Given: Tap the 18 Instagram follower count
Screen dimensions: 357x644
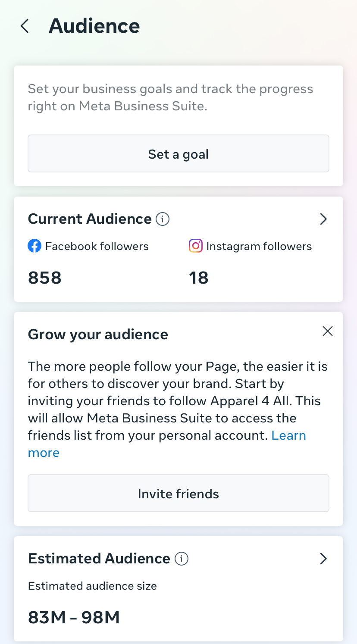Looking at the screenshot, I should (x=199, y=278).
